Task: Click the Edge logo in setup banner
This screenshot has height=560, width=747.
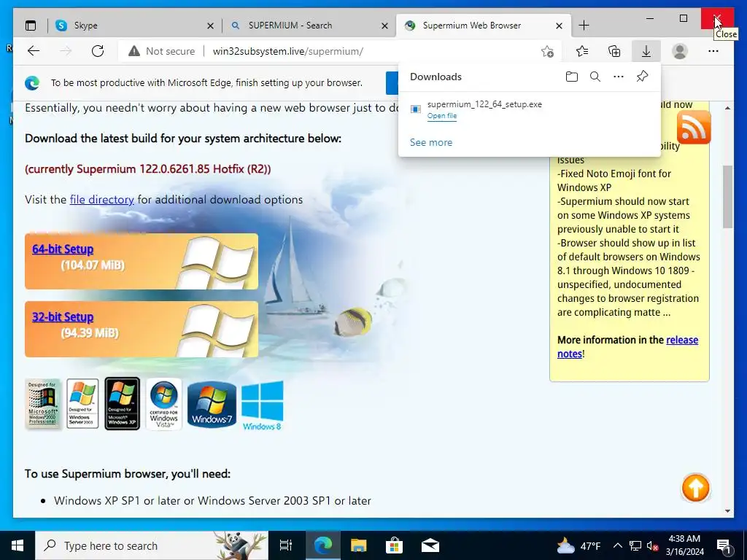Action: (x=32, y=83)
